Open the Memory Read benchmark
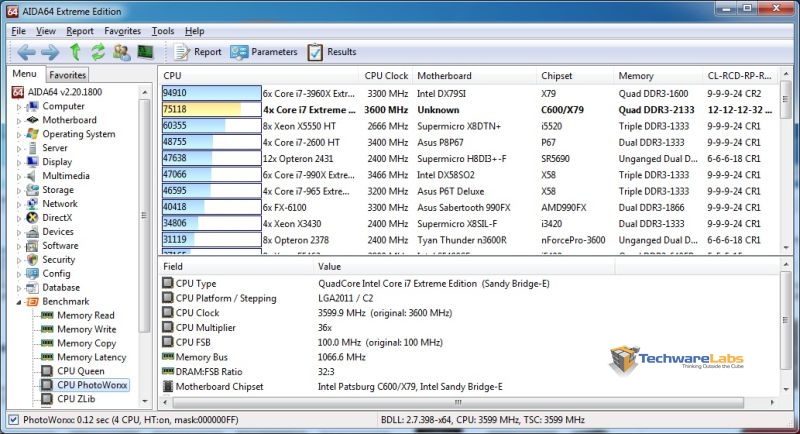Image resolution: width=800 pixels, height=434 pixels. coord(85,315)
